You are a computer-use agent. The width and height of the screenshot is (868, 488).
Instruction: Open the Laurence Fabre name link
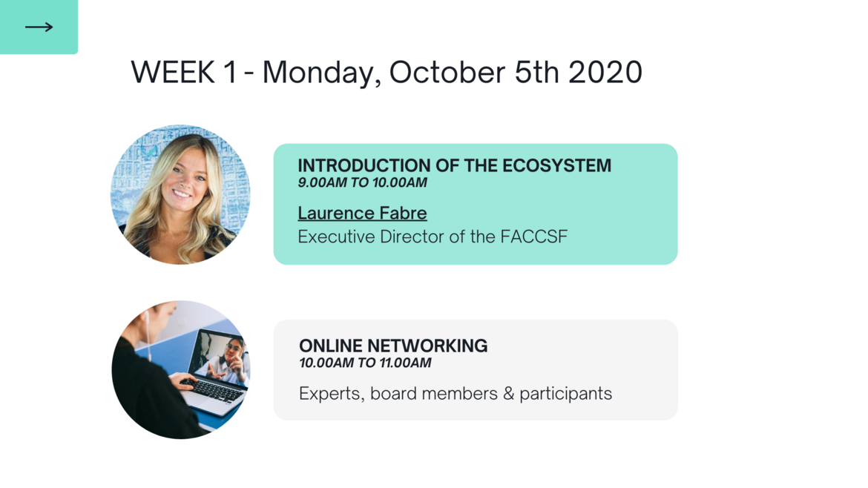coord(362,214)
